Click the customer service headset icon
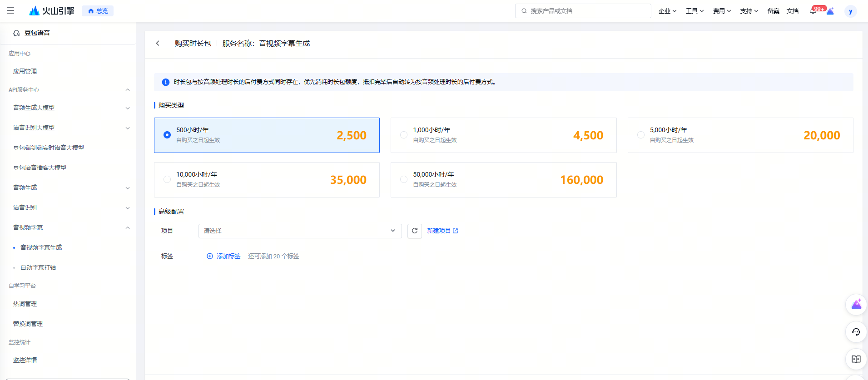Image resolution: width=868 pixels, height=380 pixels. (x=856, y=332)
